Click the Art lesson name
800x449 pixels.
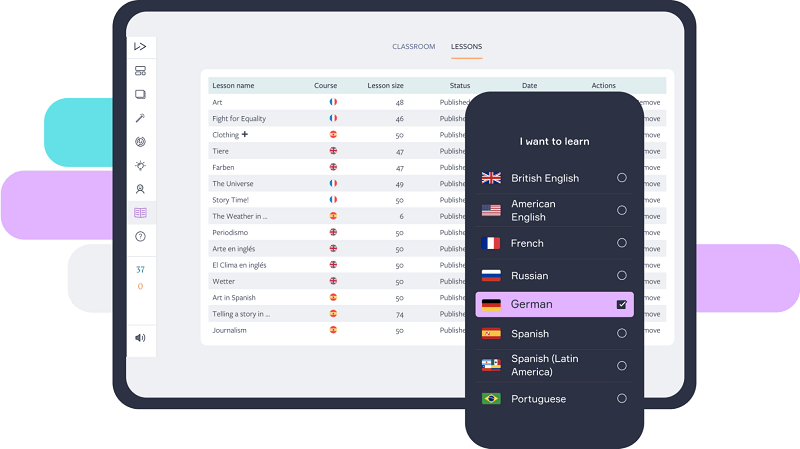(217, 102)
